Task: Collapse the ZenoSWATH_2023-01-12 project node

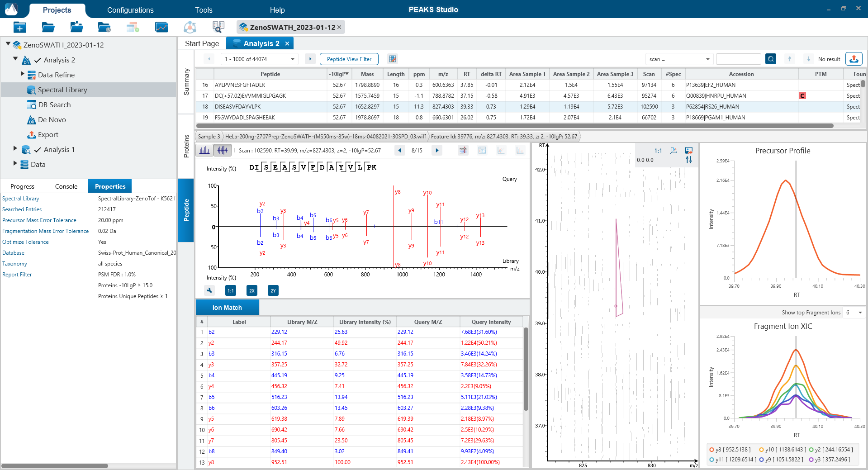Action: [8, 44]
